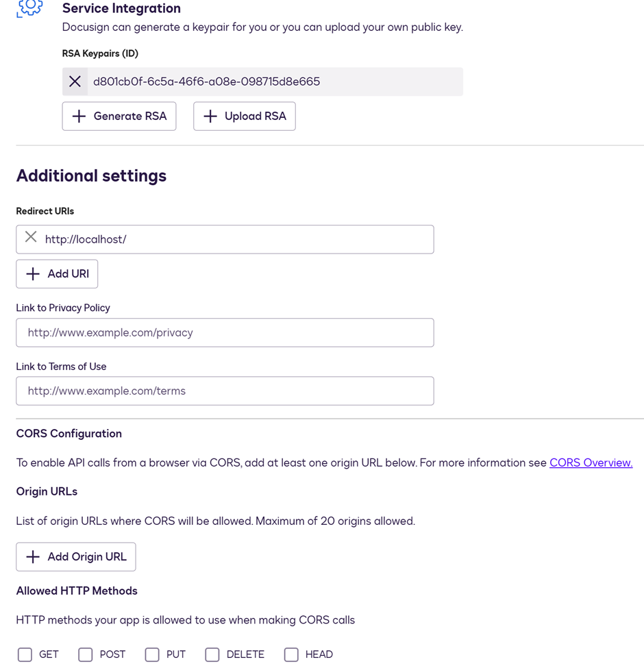644x664 pixels.
Task: Enable the POST method checkbox
Action: (86, 654)
